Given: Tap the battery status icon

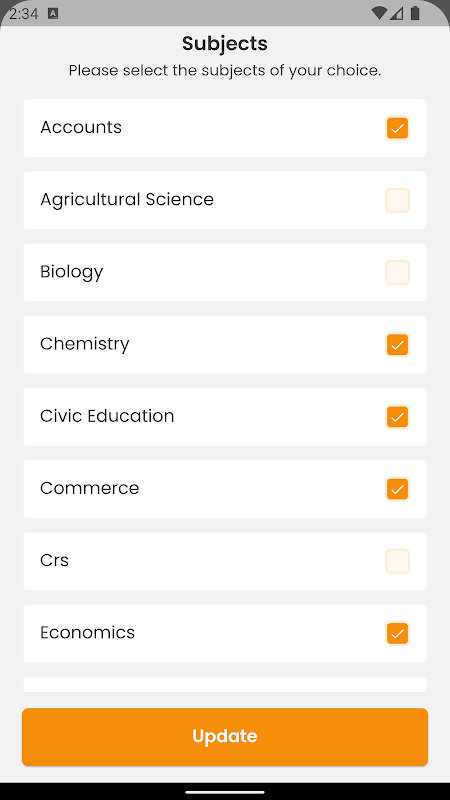Looking at the screenshot, I should click(415, 13).
